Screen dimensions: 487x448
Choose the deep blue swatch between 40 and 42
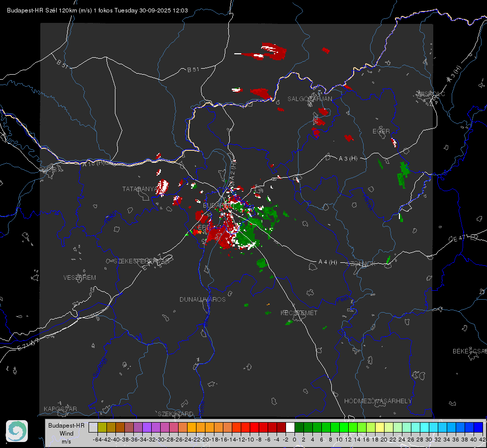[478, 427]
